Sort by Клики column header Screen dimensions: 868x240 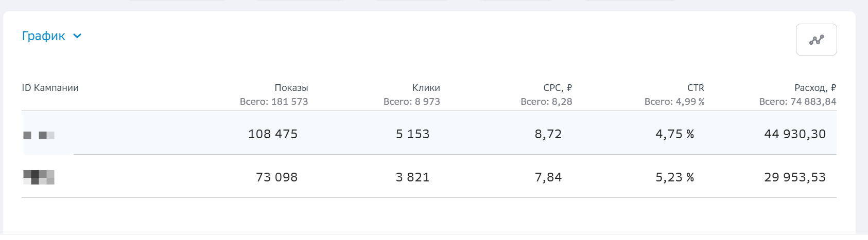tap(426, 88)
